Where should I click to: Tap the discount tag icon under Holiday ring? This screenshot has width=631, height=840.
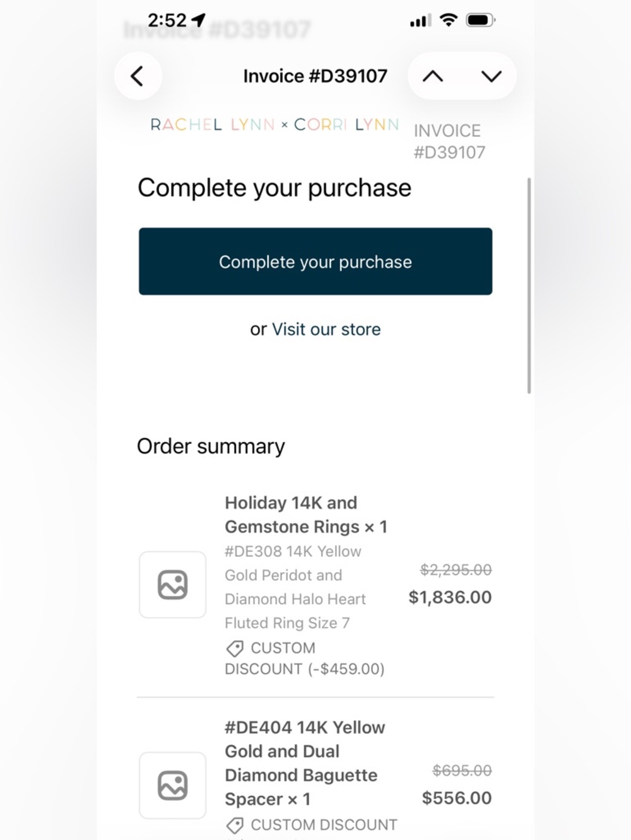pos(235,648)
